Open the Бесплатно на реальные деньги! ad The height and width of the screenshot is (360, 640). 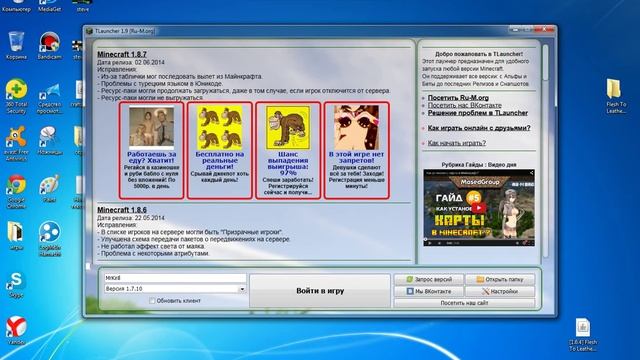pyautogui.click(x=220, y=150)
